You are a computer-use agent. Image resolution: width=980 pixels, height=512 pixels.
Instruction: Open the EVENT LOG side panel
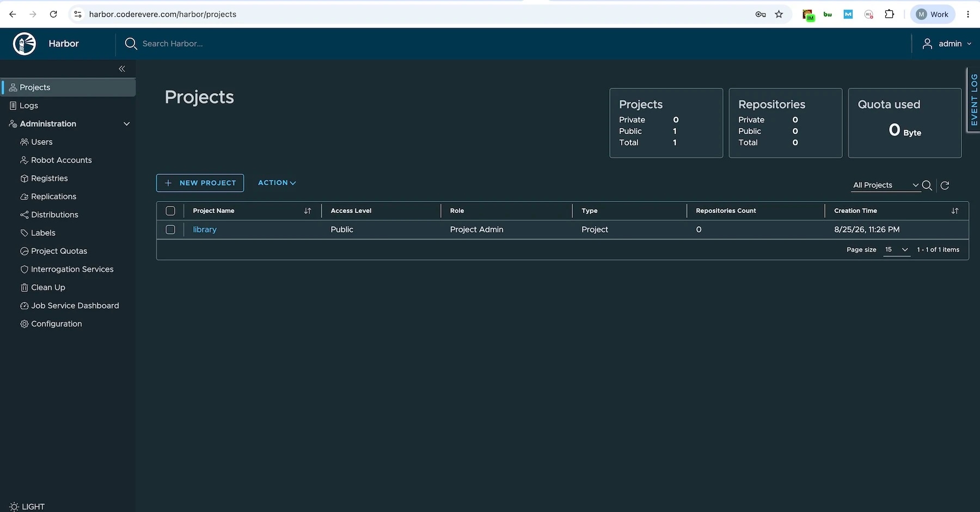click(973, 100)
